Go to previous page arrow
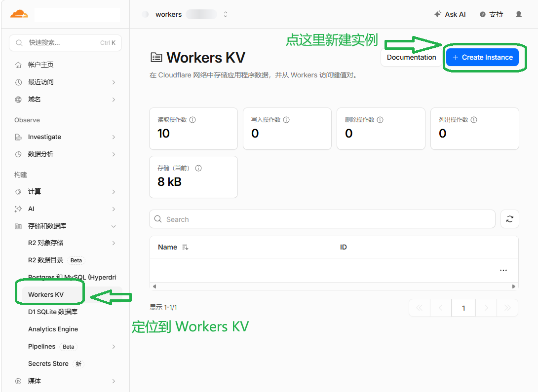The height and width of the screenshot is (392, 538). tap(441, 308)
